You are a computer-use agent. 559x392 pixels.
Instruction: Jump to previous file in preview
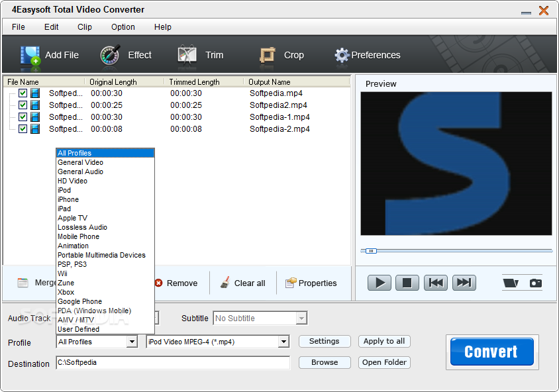(x=436, y=283)
